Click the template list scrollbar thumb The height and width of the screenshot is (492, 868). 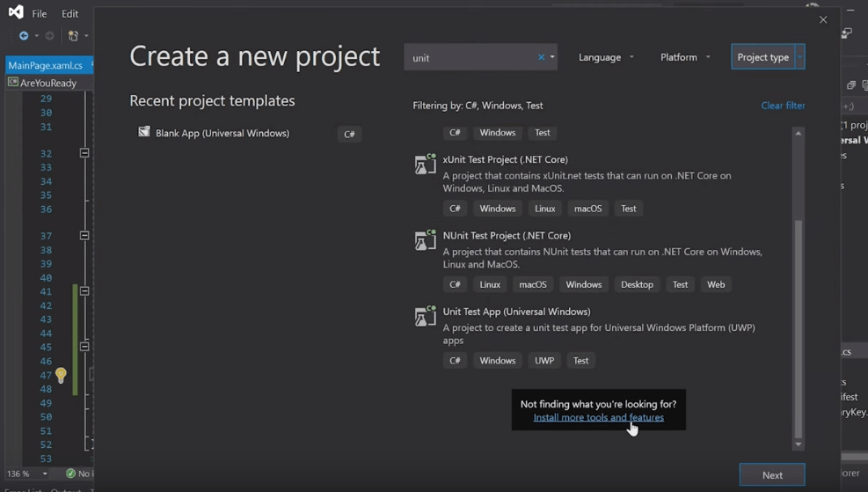(799, 328)
